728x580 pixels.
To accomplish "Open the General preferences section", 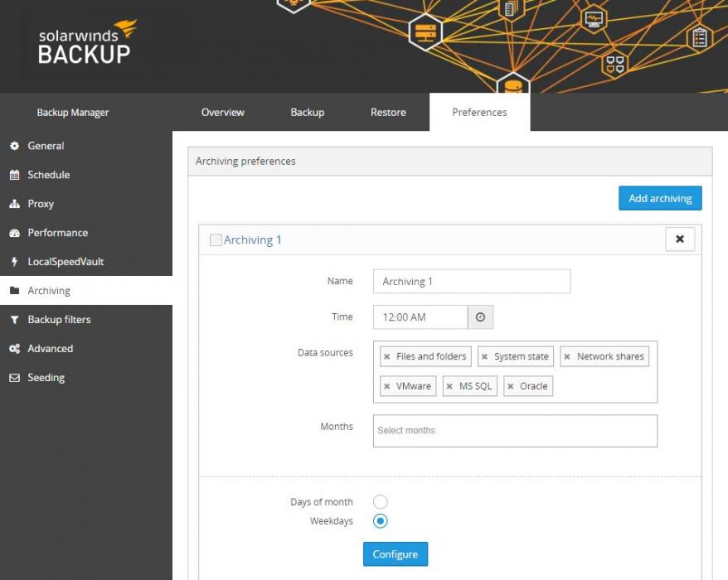I will pyautogui.click(x=86, y=146).
